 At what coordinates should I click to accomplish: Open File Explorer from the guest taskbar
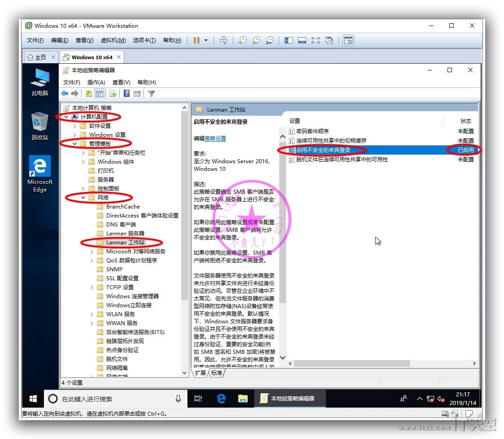click(243, 399)
